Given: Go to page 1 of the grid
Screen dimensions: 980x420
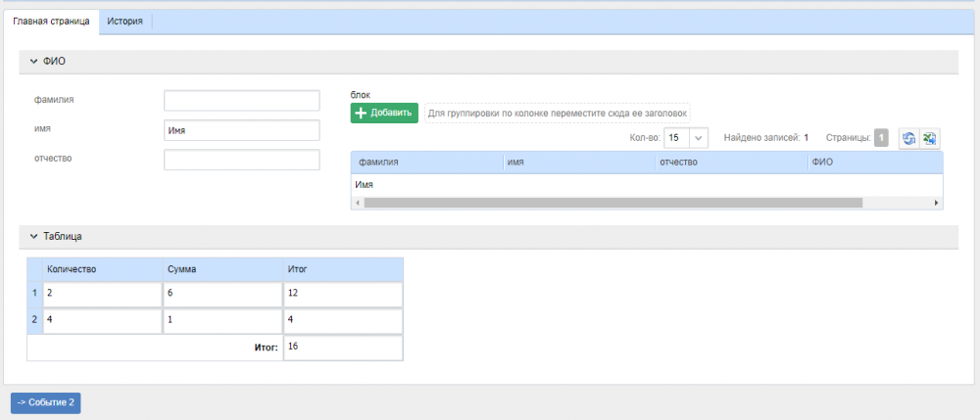Looking at the screenshot, I should 881,138.
